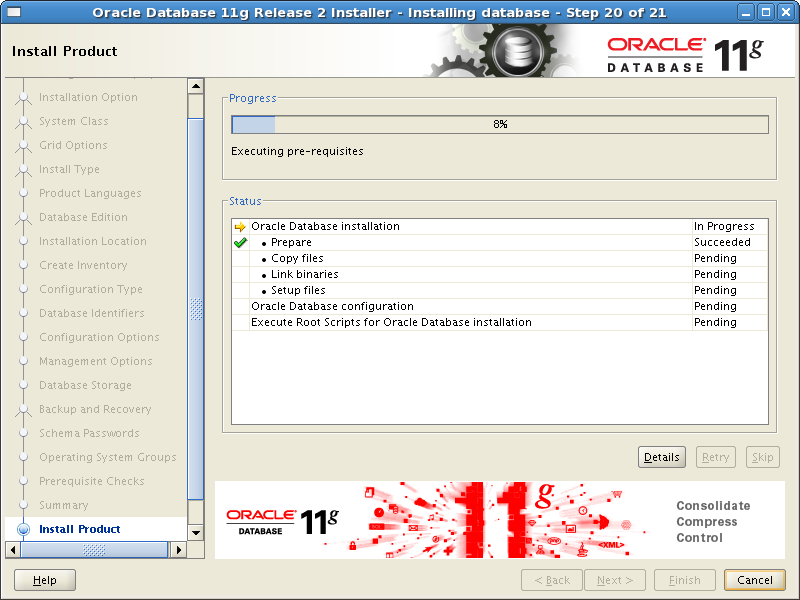
Task: Select the Oracle Database configuration row
Action: tap(500, 306)
